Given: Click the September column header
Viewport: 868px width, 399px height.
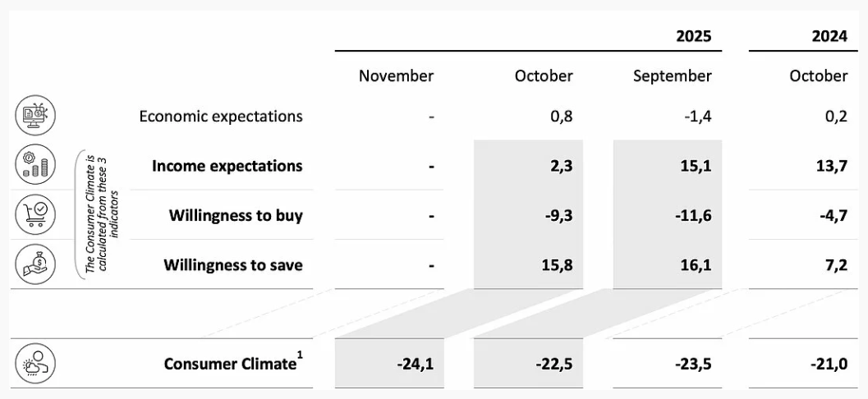Looking at the screenshot, I should [672, 76].
